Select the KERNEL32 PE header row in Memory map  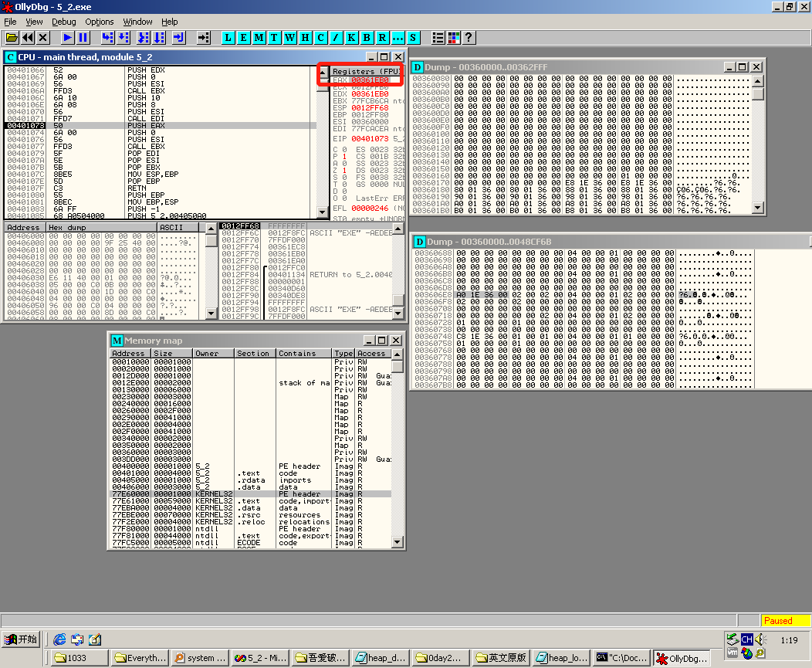click(251, 494)
